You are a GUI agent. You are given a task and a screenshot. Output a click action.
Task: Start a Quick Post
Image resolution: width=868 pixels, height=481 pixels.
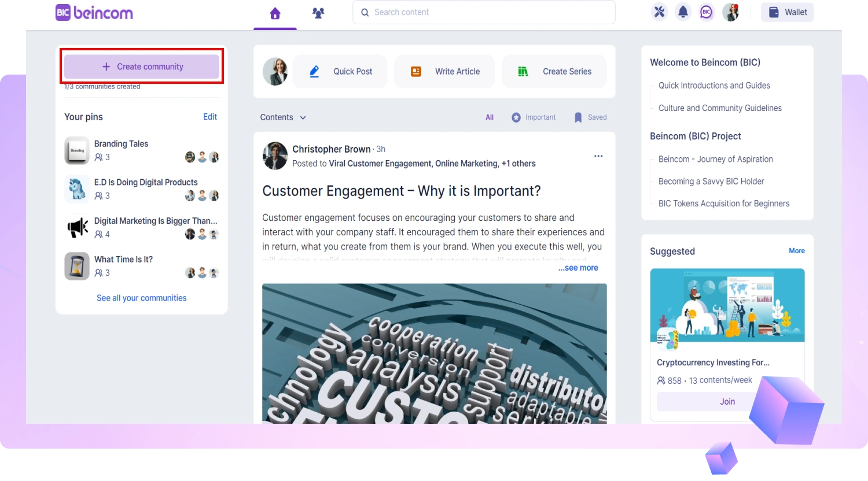point(340,72)
